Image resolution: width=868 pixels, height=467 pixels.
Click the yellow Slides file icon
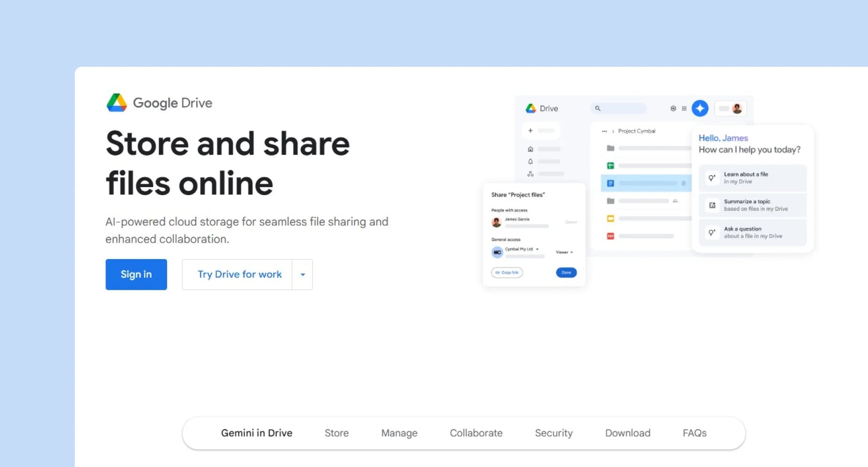point(611,219)
